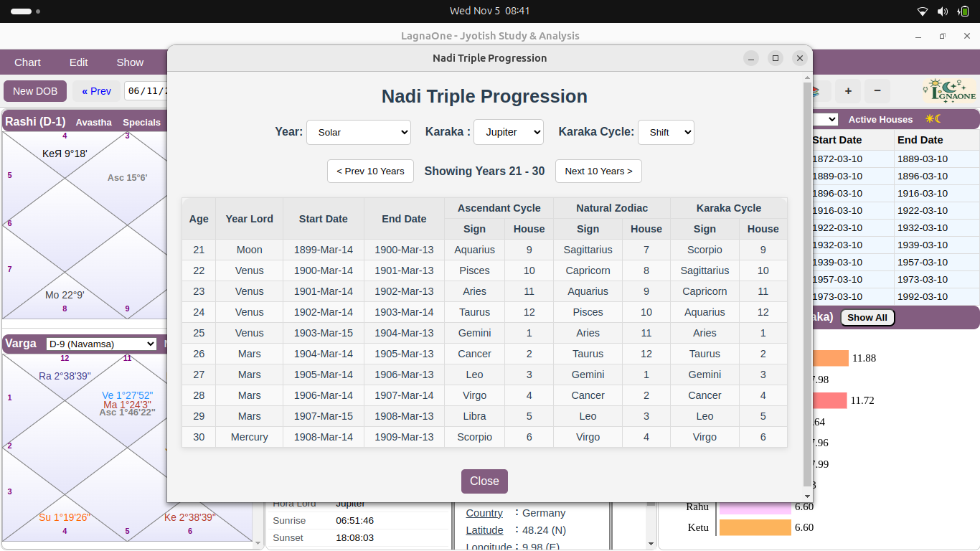The image size is (980, 551).
Task: Toggle the sun and moon theme icon
Action: click(933, 119)
